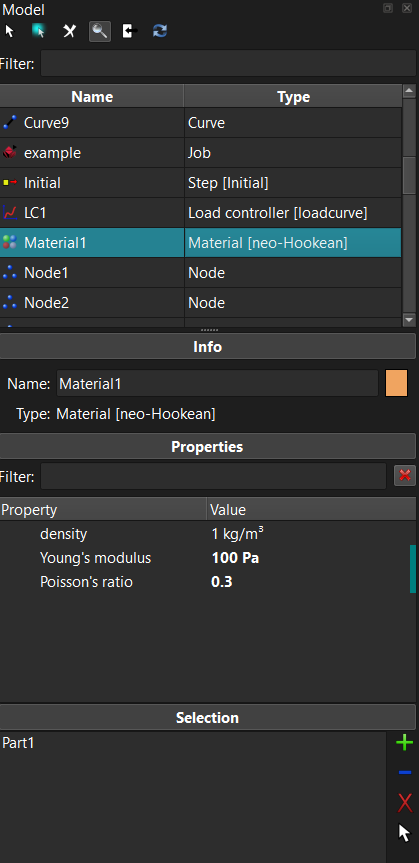419x863 pixels.
Task: Click the white arrow select icon below the red X
Action: point(404,833)
